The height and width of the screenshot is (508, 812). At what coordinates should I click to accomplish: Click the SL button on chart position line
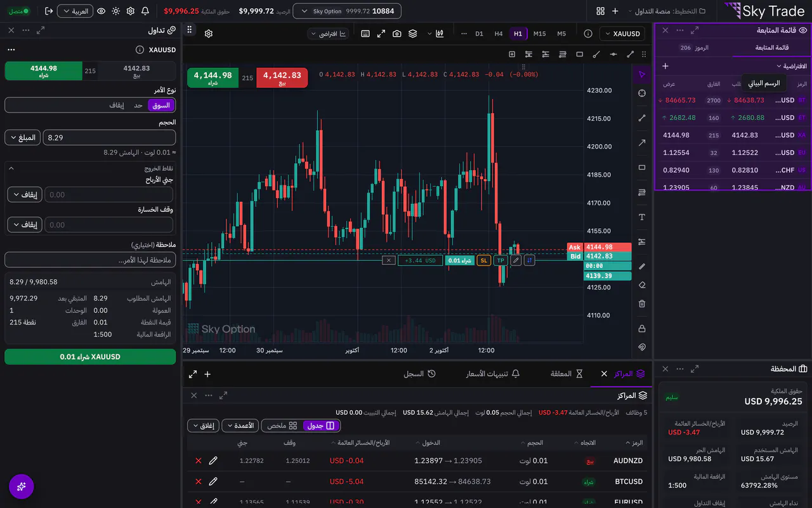(483, 260)
